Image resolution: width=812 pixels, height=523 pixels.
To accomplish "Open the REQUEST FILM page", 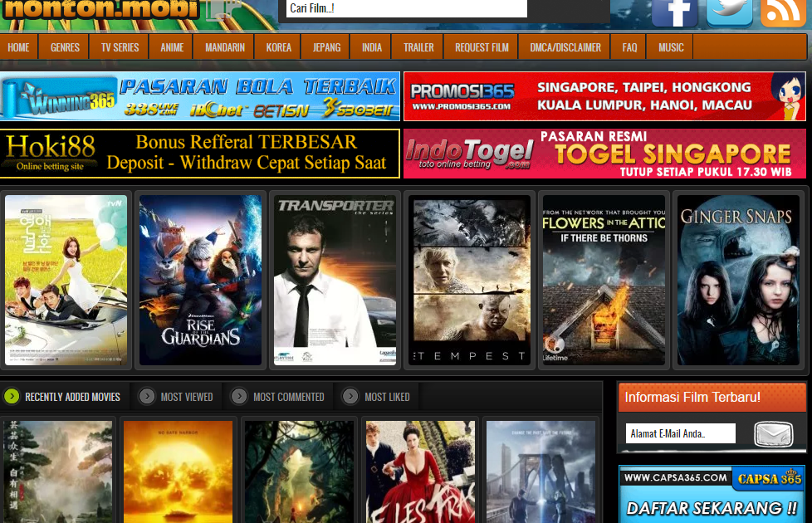I will (x=482, y=47).
